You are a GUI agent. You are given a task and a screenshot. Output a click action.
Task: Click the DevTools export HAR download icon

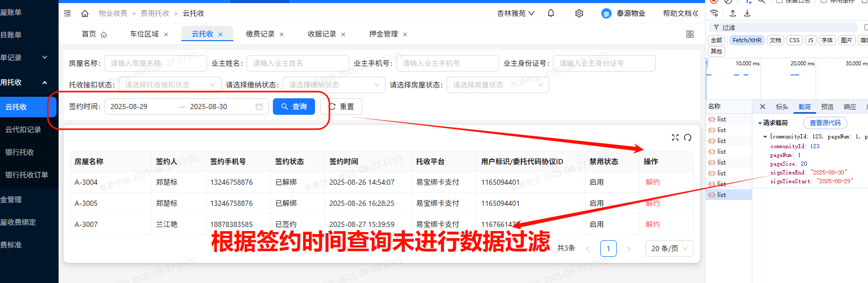click(x=747, y=13)
